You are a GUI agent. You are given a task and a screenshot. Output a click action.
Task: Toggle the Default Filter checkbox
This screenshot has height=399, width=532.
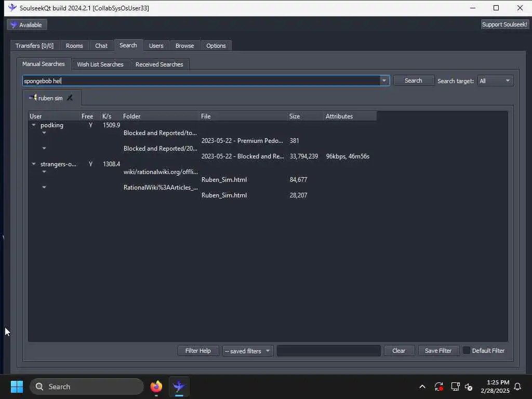tap(467, 351)
